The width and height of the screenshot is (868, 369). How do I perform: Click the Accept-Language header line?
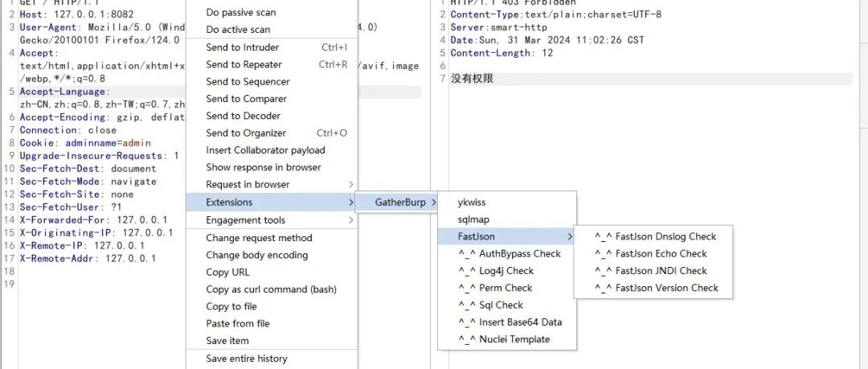coord(65,92)
